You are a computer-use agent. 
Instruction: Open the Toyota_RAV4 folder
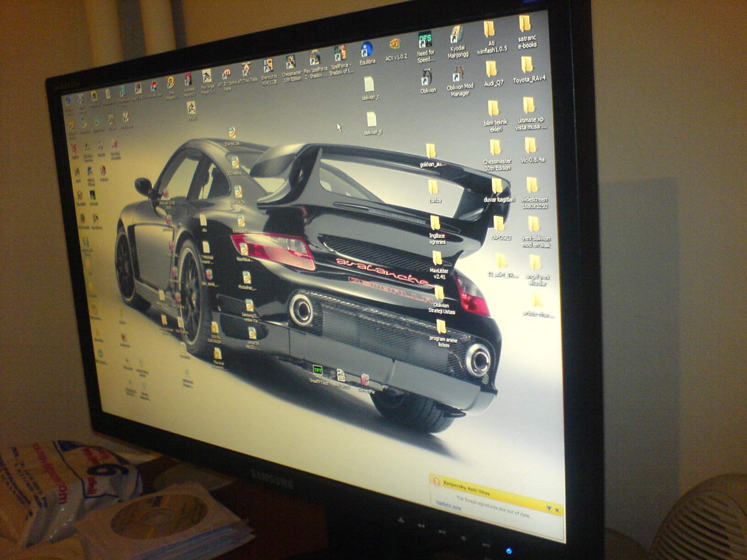click(x=529, y=70)
